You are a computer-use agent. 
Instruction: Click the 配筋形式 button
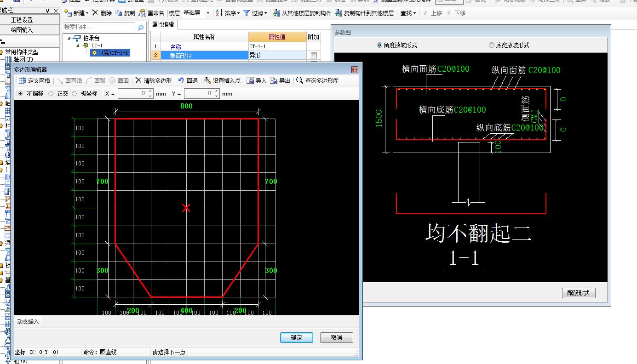tap(579, 293)
